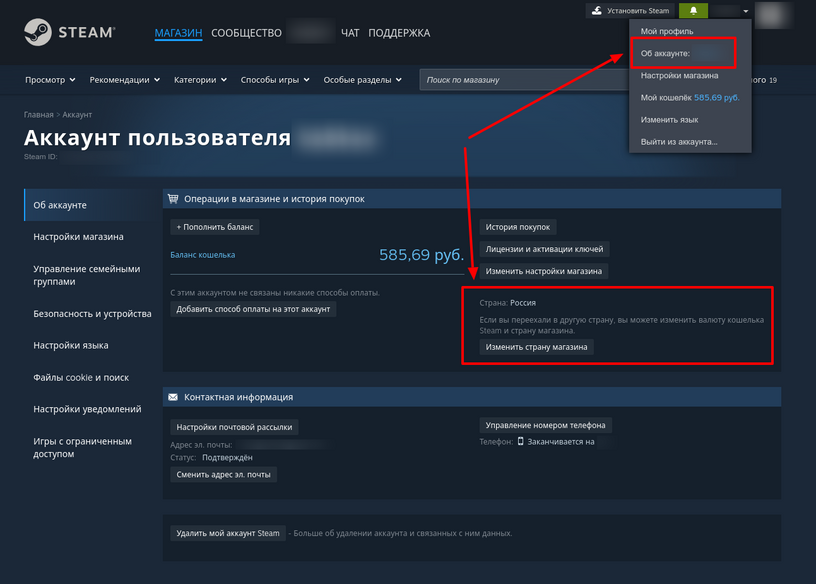
Task: Toggle the account menu arrow near username
Action: (x=746, y=11)
